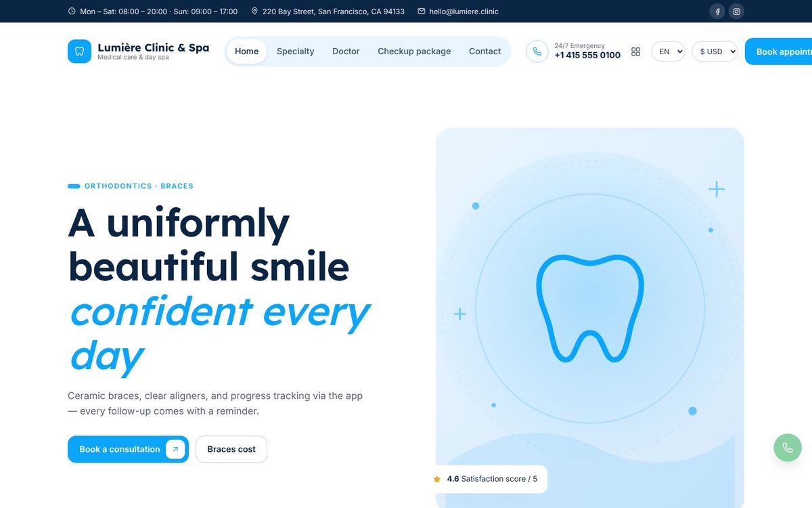Click the Book appointment button
This screenshot has height=508, width=812.
[x=779, y=51]
